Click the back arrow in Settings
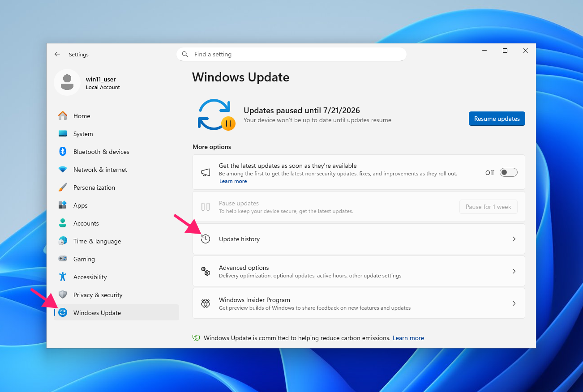The width and height of the screenshot is (583, 392). pos(57,54)
